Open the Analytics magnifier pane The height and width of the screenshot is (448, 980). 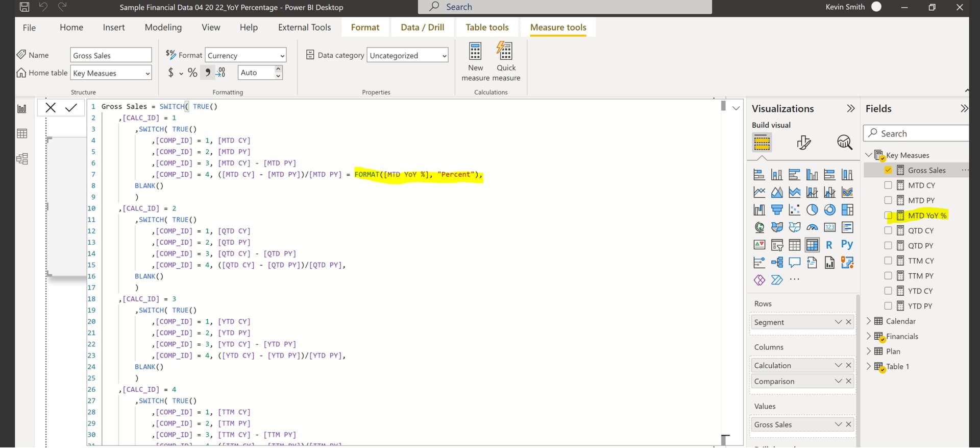pos(845,143)
